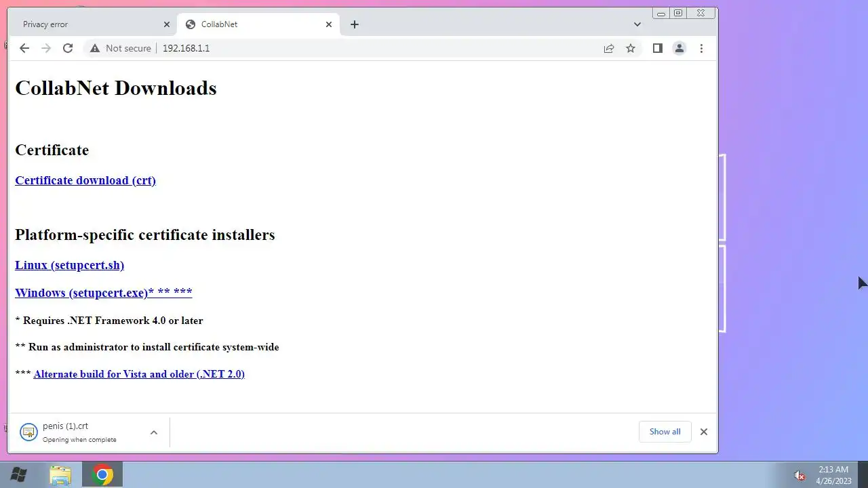The height and width of the screenshot is (488, 868).
Task: Open the Not secure site info warning
Action: tap(121, 48)
